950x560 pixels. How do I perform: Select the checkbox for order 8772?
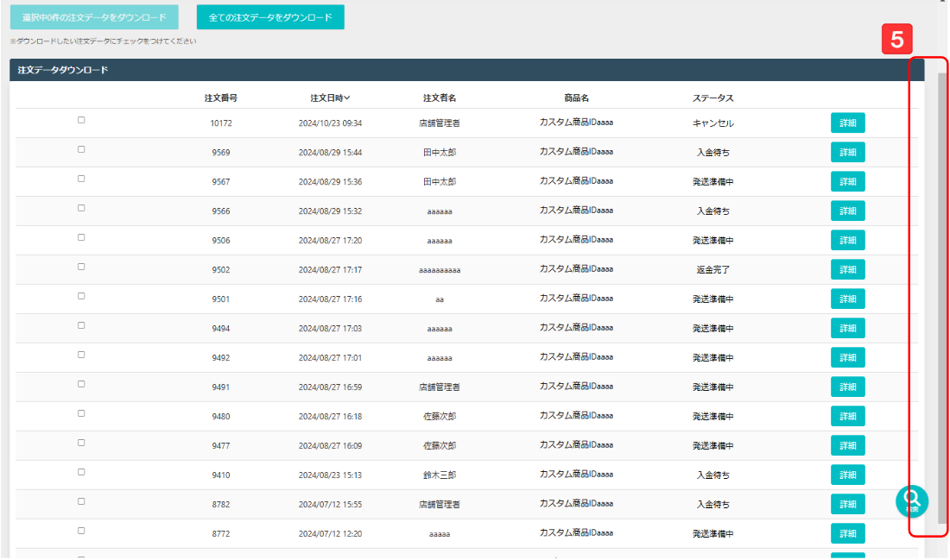(x=81, y=531)
